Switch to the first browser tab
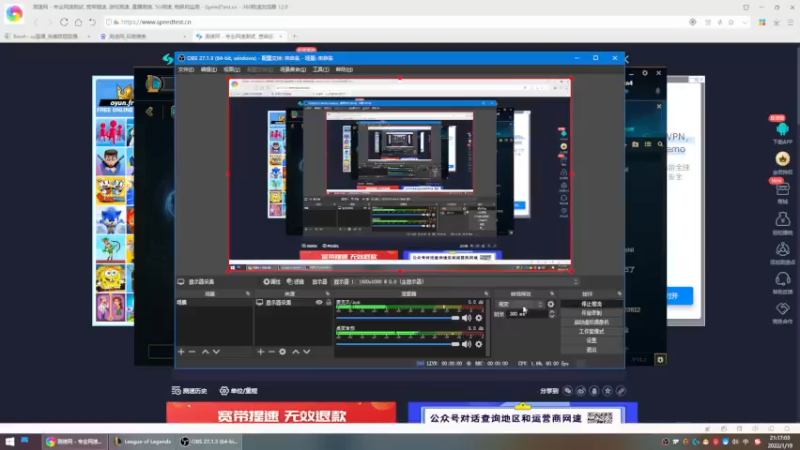 (46, 36)
